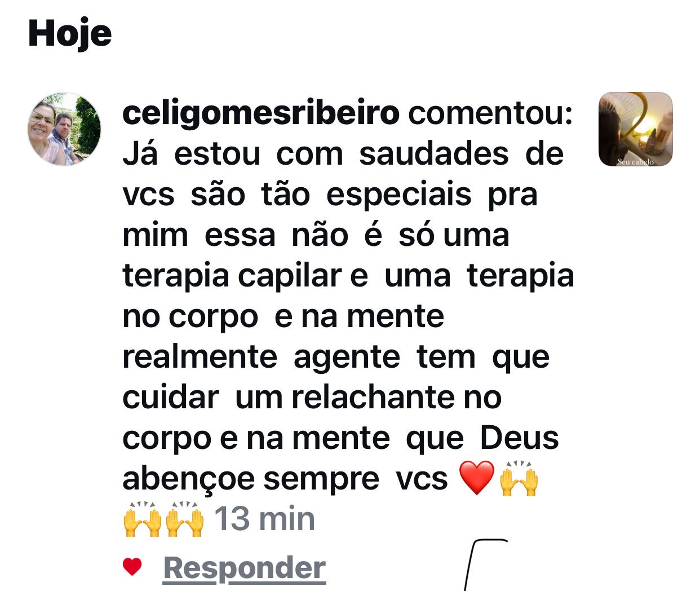Viewport: 700px width, 591px height.
Task: Open the commented post thumbnail
Action: 635,129
